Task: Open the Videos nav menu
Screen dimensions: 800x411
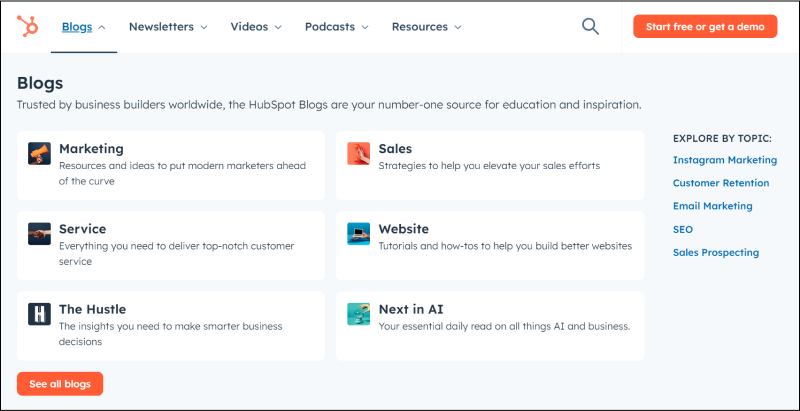Action: 249,27
